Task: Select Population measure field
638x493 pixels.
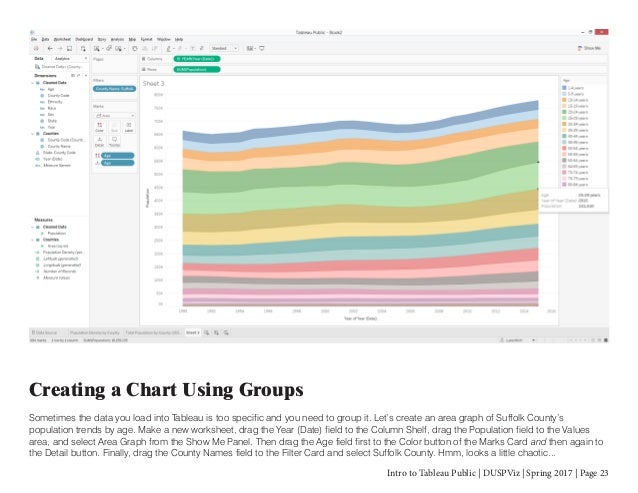Action: tap(56, 233)
